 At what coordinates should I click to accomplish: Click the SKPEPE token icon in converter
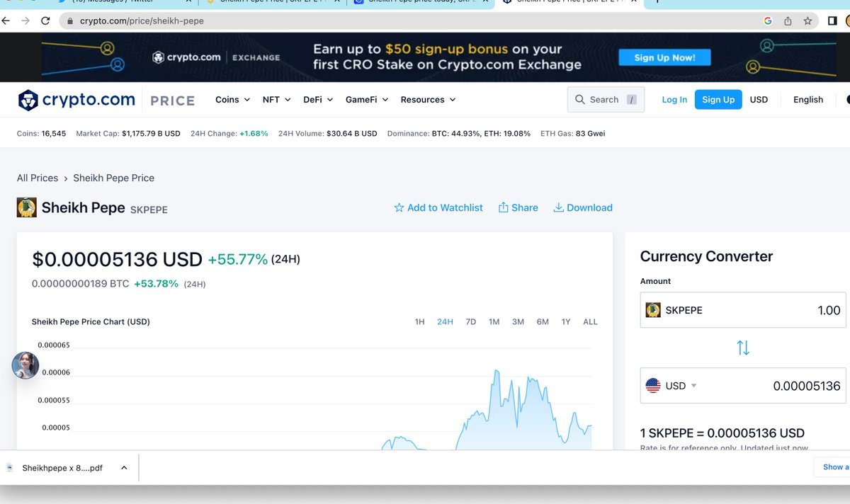(x=652, y=310)
